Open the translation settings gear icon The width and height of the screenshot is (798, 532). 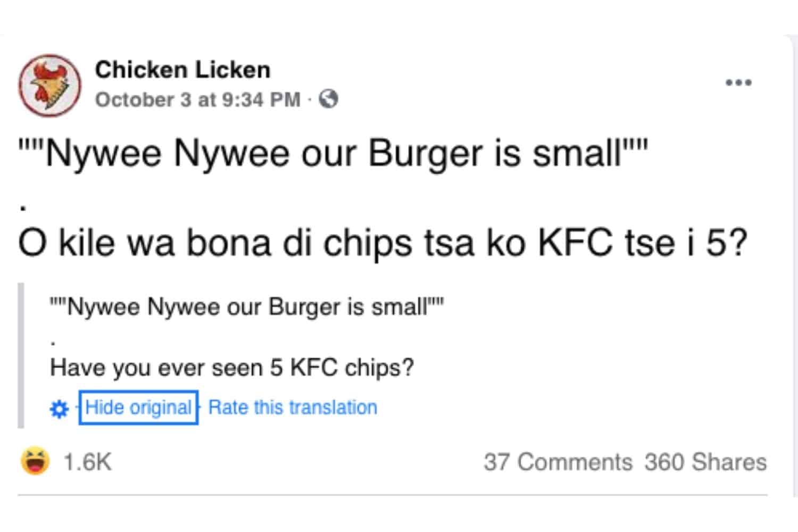[x=59, y=409]
